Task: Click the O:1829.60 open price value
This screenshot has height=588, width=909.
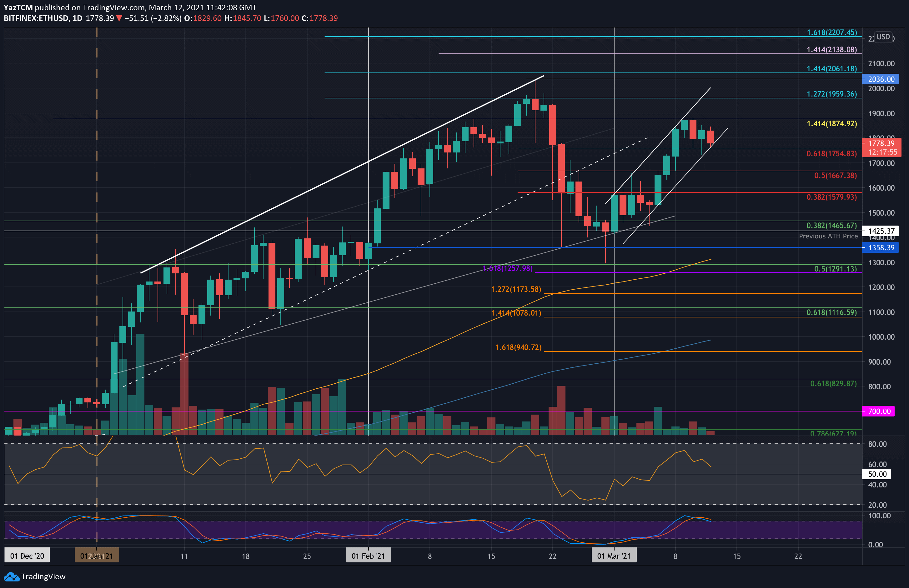Action: (x=203, y=18)
